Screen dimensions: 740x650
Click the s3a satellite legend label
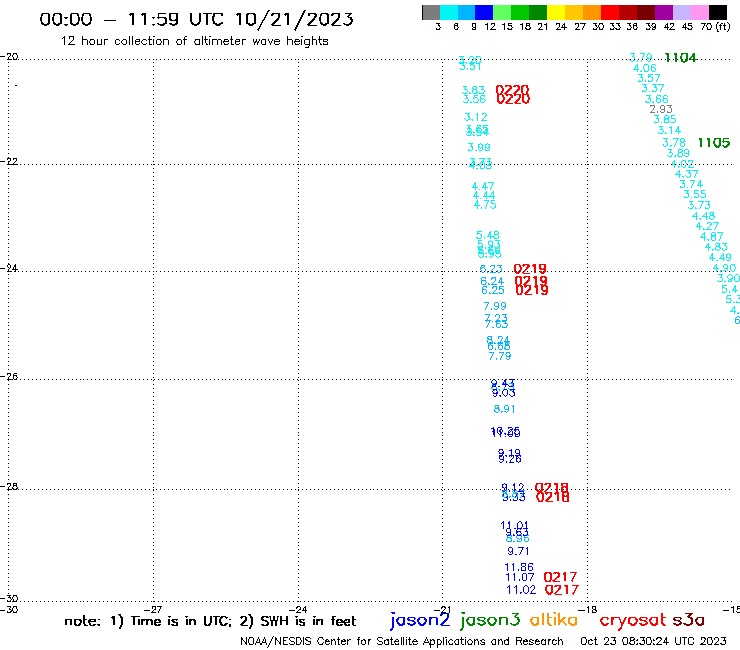tap(689, 620)
